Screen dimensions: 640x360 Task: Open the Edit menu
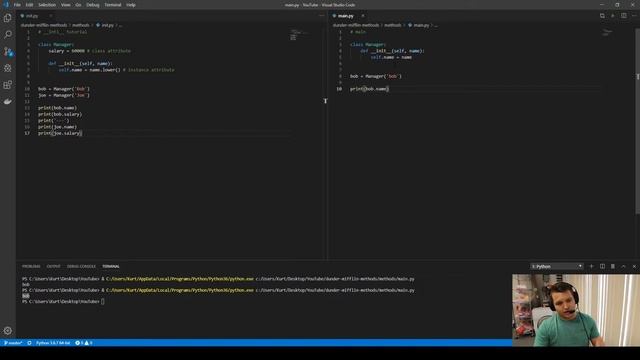(x=29, y=5)
